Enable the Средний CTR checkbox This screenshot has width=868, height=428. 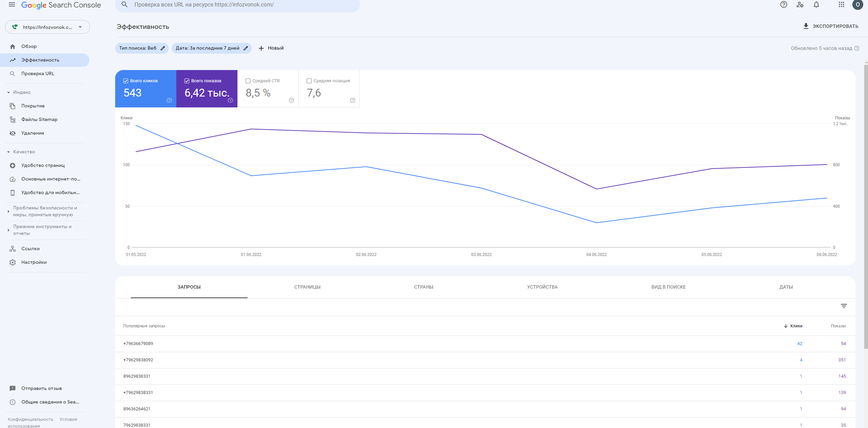(248, 81)
